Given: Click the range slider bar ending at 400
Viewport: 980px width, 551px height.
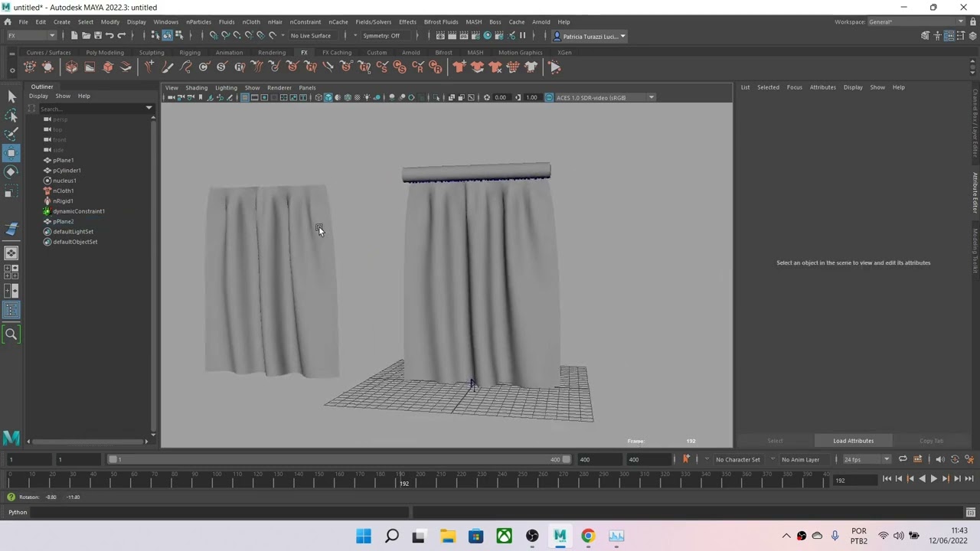Looking at the screenshot, I should pyautogui.click(x=341, y=459).
